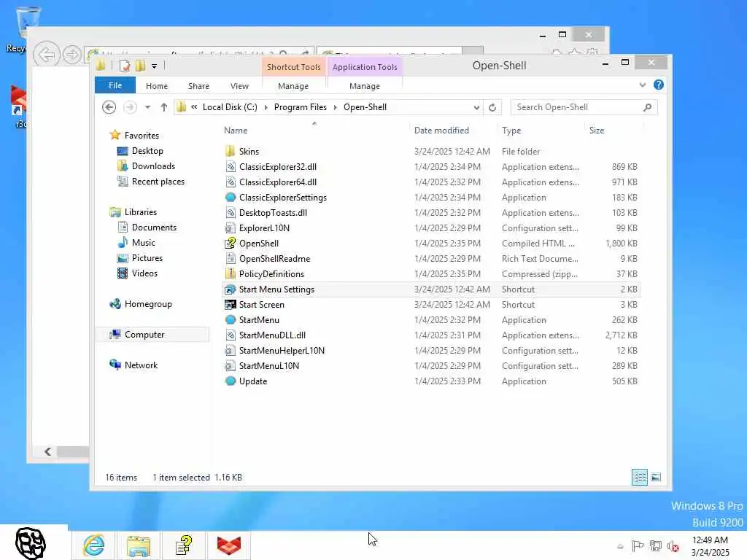Image resolution: width=747 pixels, height=560 pixels.
Task: Select the Start Menu Settings shortcut icon
Action: tap(230, 289)
